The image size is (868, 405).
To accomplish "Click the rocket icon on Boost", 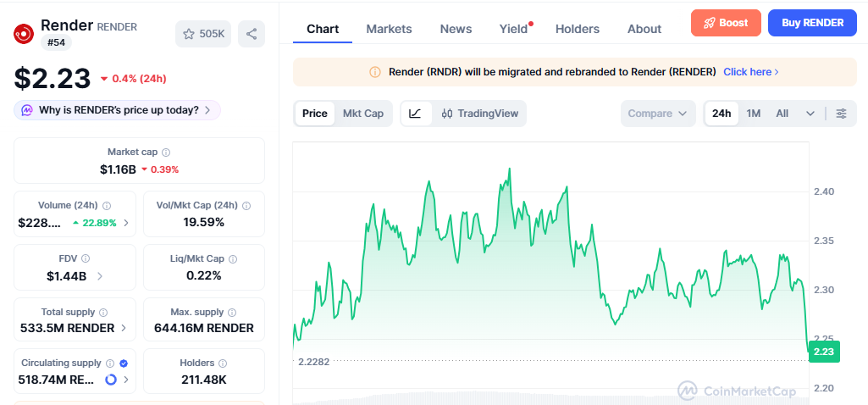I will (709, 23).
